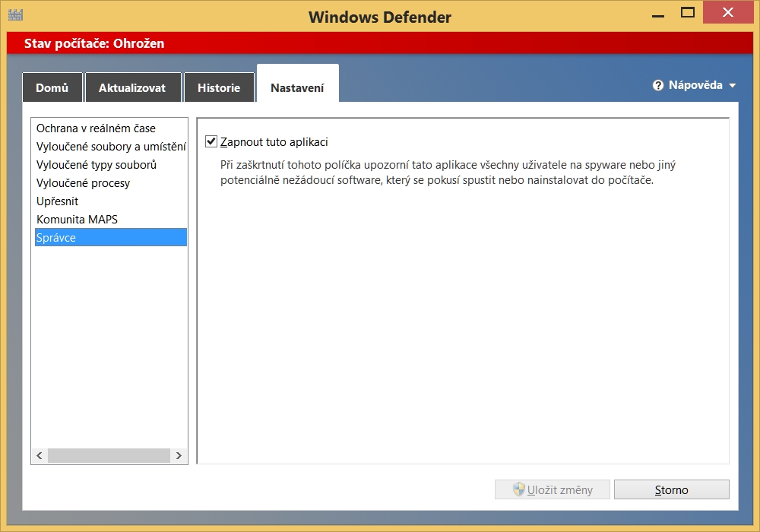760x532 pixels.
Task: Select Komunita MAPS in the list
Action: [x=110, y=220]
